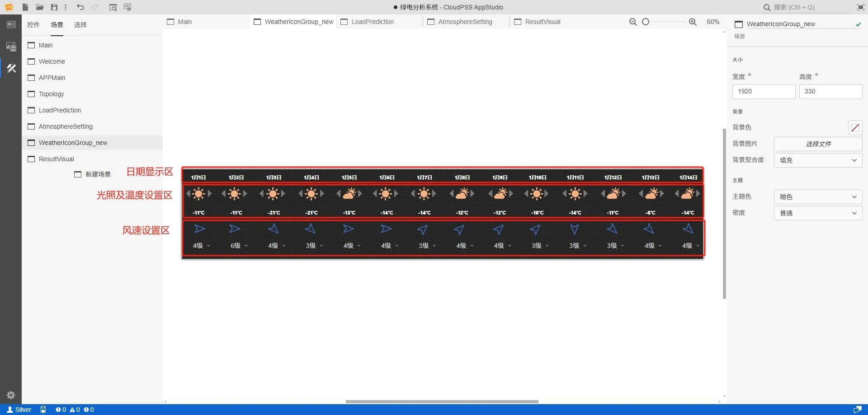Click the search magnifier icon

pyautogui.click(x=767, y=7)
